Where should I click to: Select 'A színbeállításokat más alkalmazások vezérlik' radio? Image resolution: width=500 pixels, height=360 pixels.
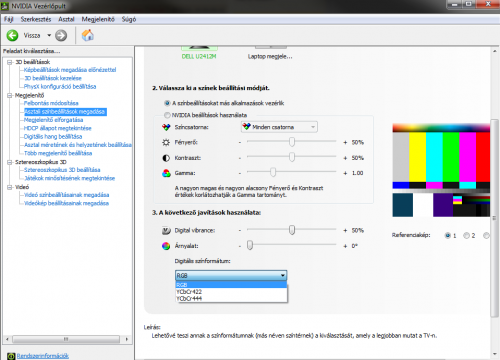tap(167, 103)
